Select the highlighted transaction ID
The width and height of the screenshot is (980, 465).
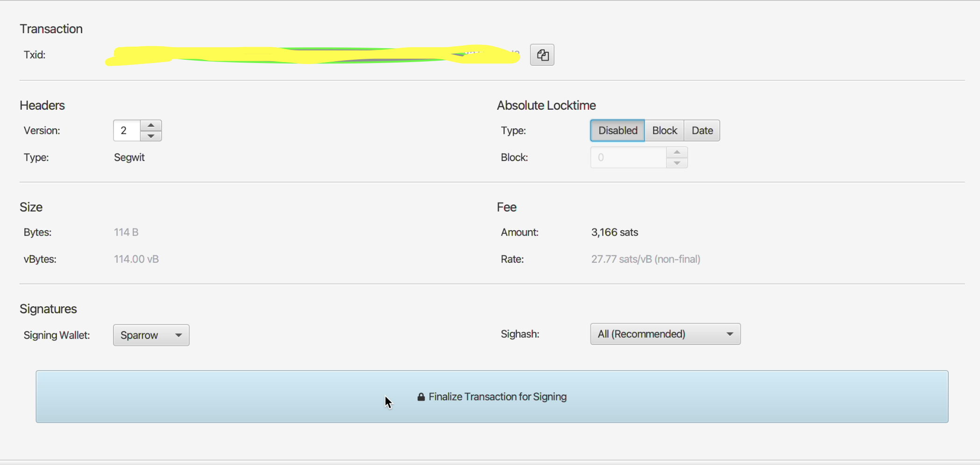[313, 55]
